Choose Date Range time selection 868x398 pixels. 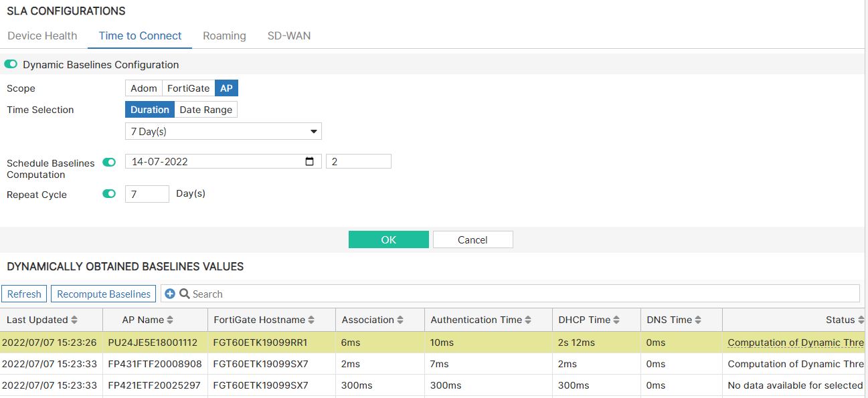coord(206,110)
